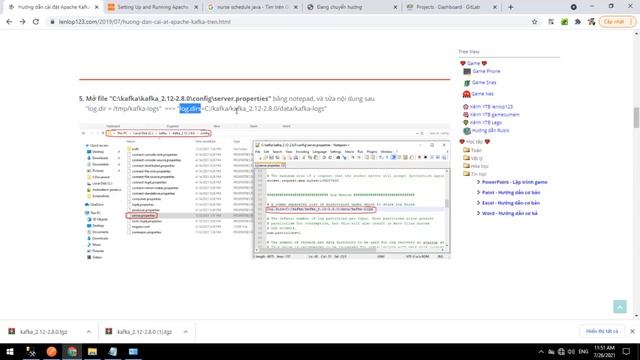Expand the options arrow for kafka_2.12-2.8.0 (1).tgz
This screenshot has height=360, width=640.
pos(186,332)
